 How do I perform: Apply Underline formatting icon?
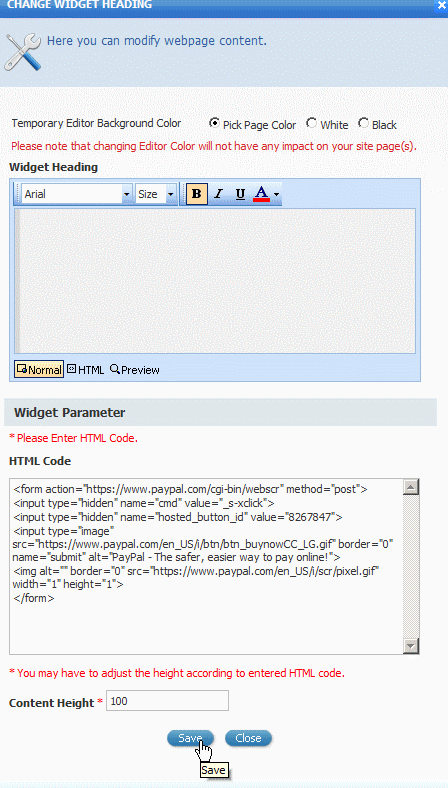240,194
